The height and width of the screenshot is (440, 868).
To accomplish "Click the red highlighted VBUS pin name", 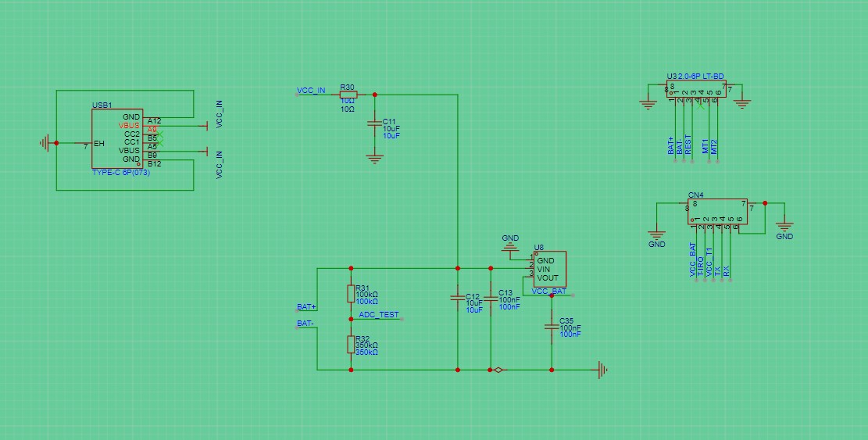I will click(x=129, y=126).
